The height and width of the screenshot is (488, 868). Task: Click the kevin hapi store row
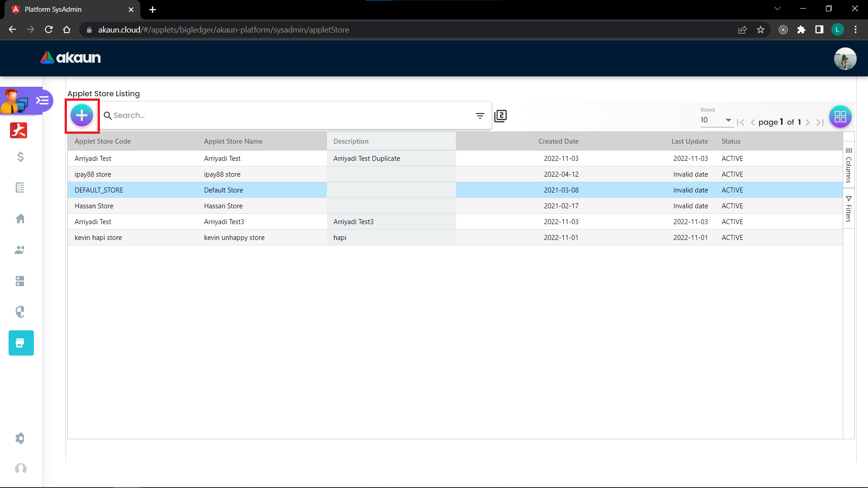[x=98, y=238]
